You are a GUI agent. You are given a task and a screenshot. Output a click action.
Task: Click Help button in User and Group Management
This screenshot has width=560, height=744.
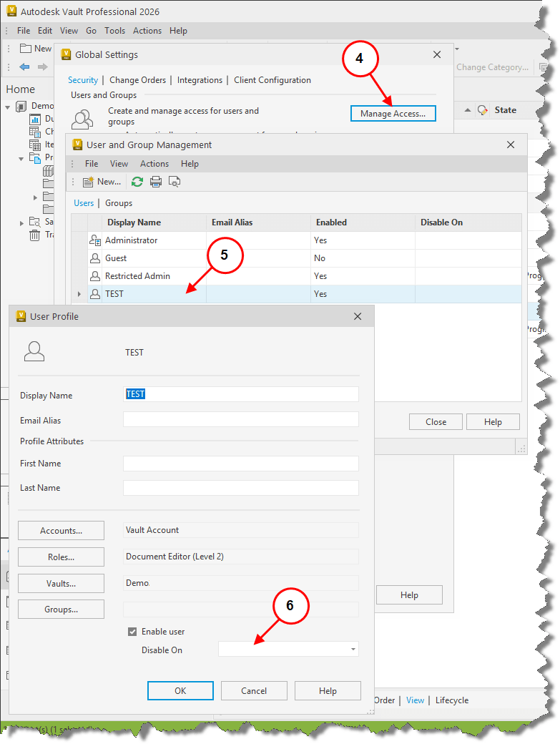coord(493,422)
